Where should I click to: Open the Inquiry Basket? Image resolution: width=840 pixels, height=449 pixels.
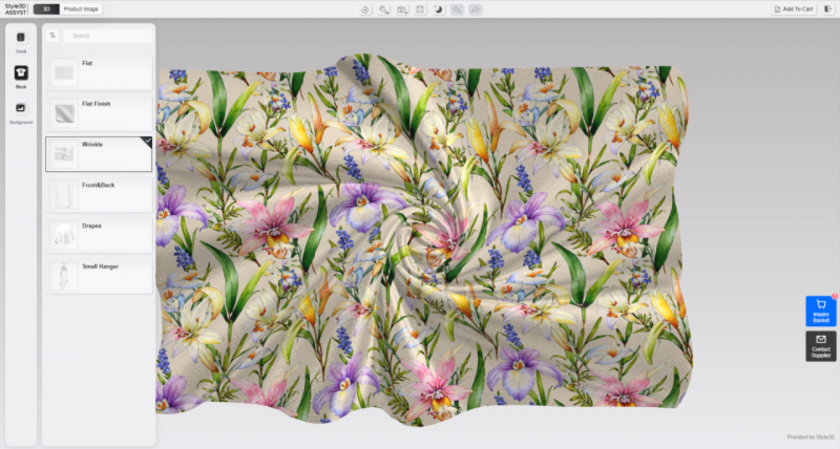[821, 311]
